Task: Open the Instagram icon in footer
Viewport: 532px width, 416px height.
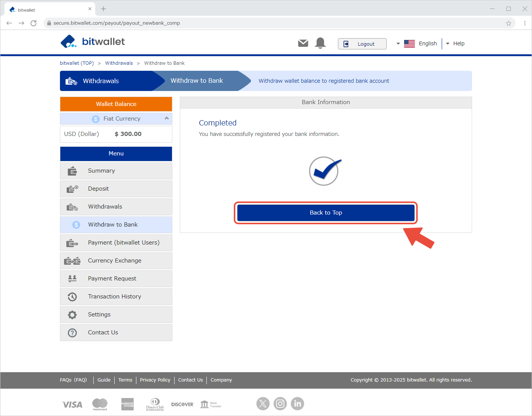Action: pos(280,404)
